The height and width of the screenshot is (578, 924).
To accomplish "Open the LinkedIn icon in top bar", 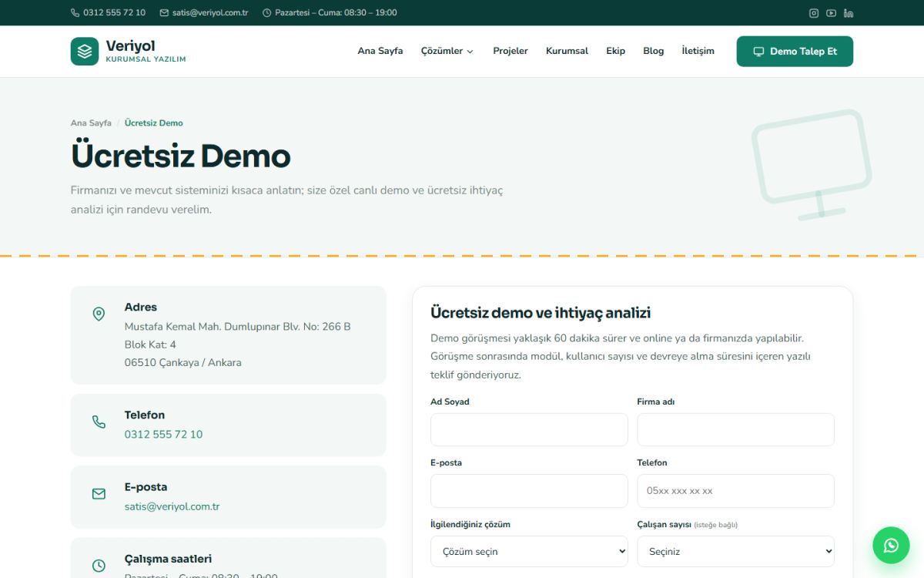I will (849, 13).
